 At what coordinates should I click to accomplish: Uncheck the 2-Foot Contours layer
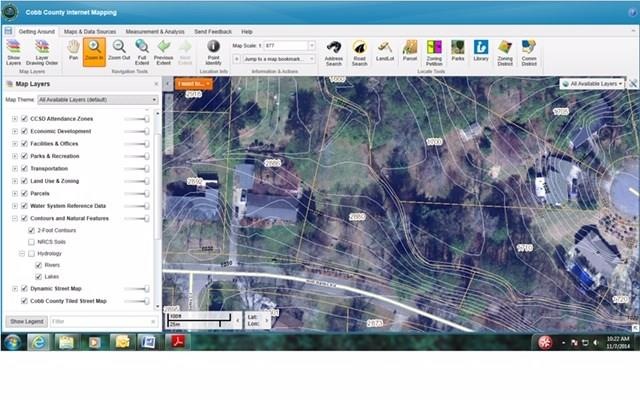[32, 230]
